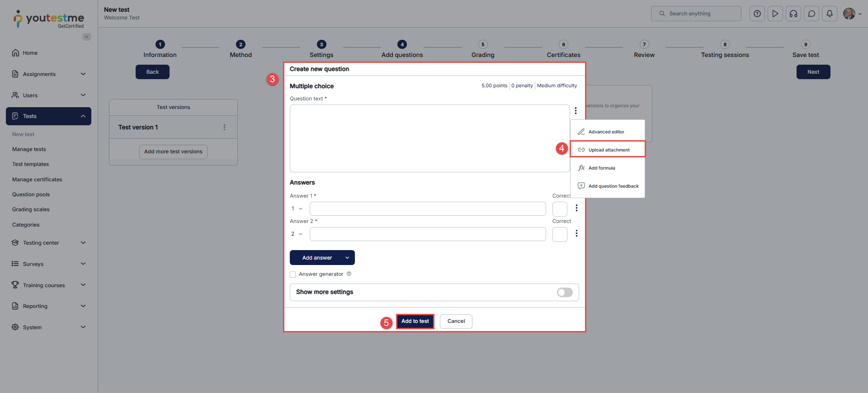The image size is (868, 393).
Task: Click the Training courses trophy icon
Action: click(x=15, y=285)
